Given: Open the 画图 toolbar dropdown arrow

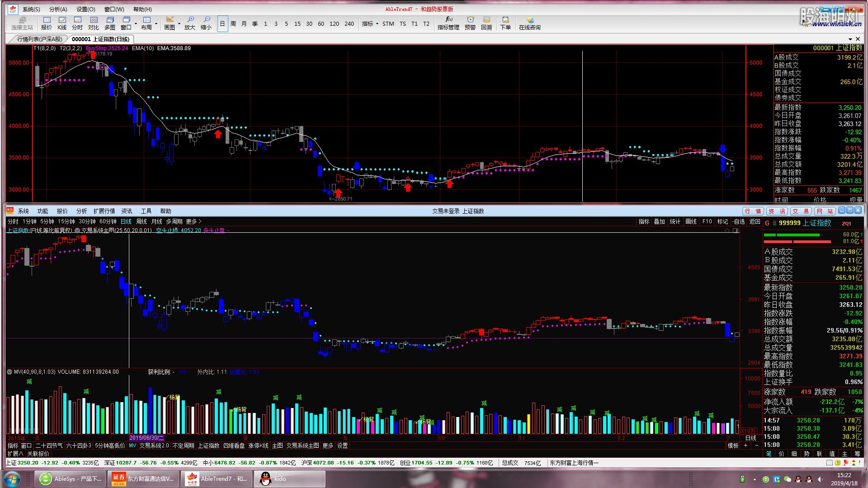Looking at the screenshot, I should [179, 23].
